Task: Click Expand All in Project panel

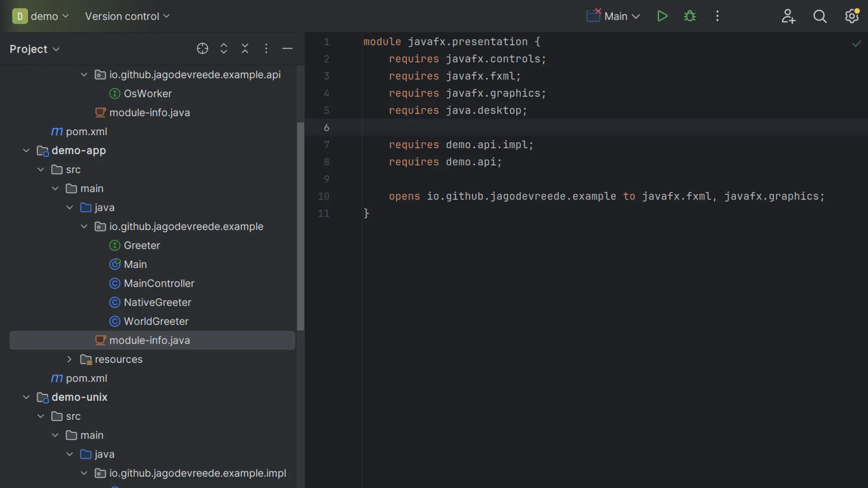Action: (x=224, y=49)
